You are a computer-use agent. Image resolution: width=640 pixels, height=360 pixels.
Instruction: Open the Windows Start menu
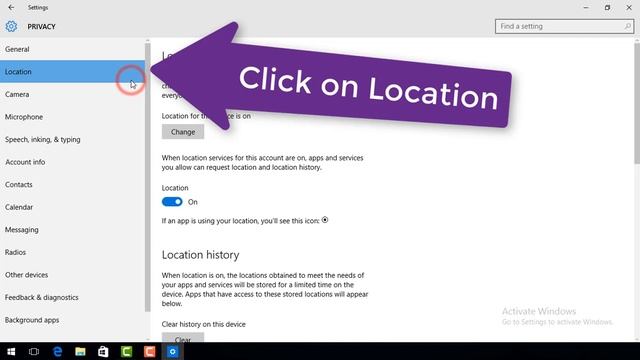[x=11, y=351]
